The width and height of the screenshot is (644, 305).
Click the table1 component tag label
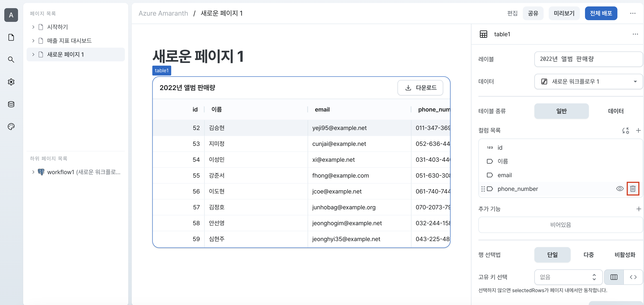(162, 71)
